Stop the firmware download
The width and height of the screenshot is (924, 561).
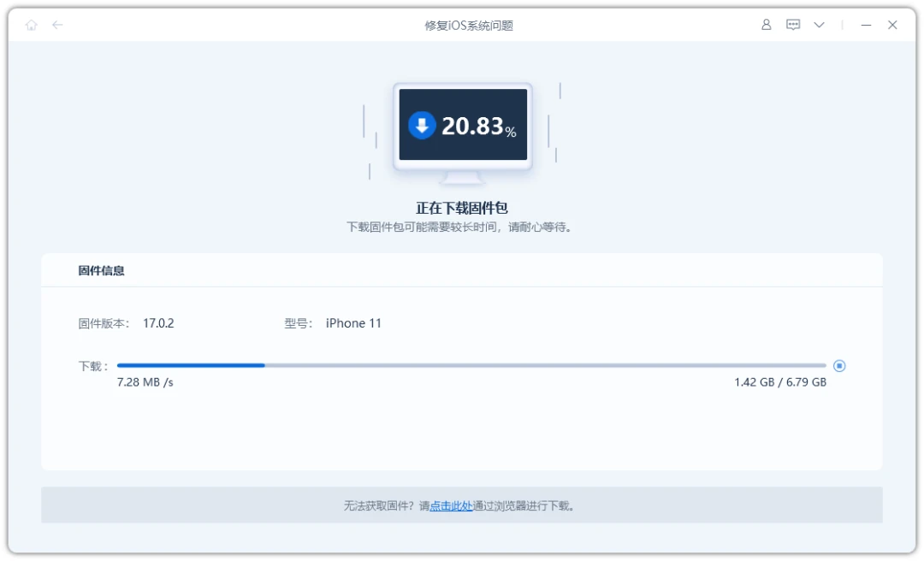[840, 366]
